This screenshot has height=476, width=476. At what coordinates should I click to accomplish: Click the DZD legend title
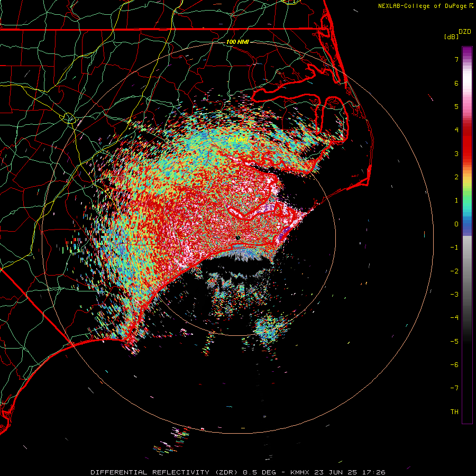[465, 32]
